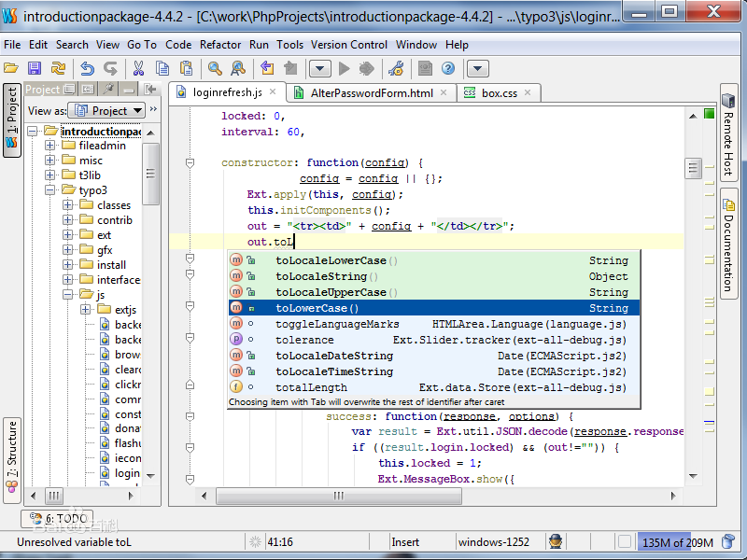Select the Cut scissors toolbar icon
The width and height of the screenshot is (747, 560).
pos(138,68)
